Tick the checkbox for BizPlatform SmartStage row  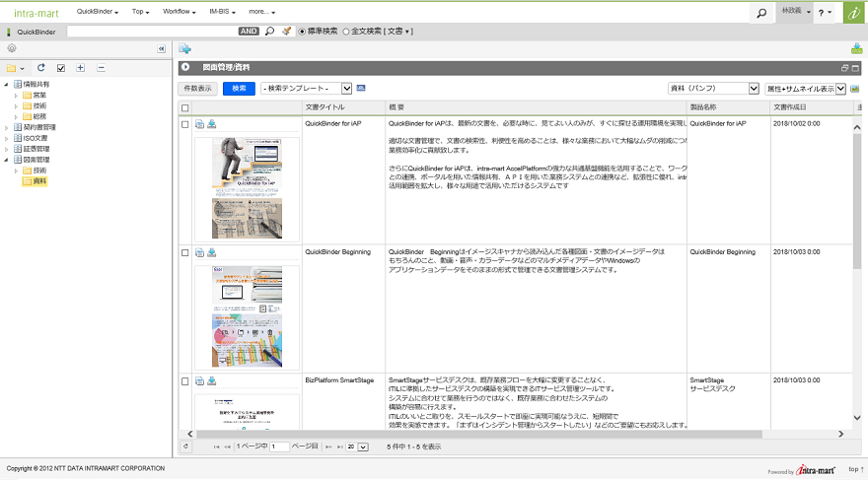tap(184, 381)
